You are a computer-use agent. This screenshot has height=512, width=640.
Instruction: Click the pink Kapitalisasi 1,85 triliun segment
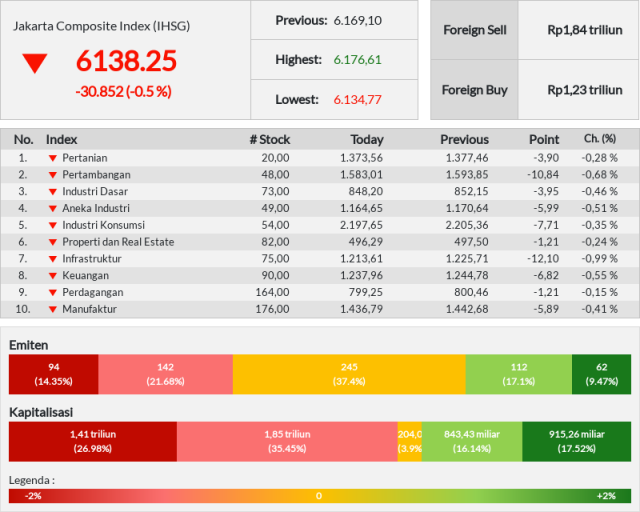pyautogui.click(x=287, y=441)
